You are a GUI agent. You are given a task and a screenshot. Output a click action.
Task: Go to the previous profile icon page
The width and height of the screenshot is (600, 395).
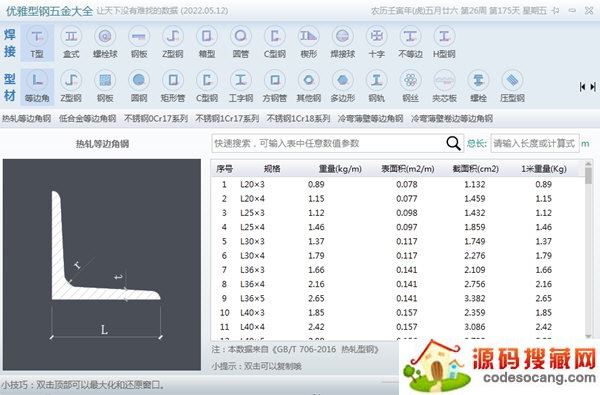click(x=582, y=87)
